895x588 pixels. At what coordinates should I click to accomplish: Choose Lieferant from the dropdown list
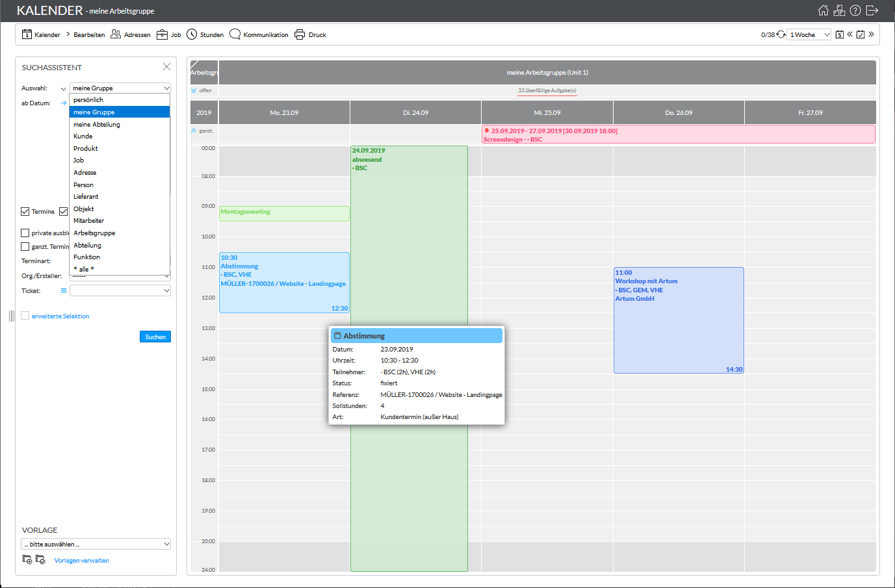pyautogui.click(x=120, y=197)
